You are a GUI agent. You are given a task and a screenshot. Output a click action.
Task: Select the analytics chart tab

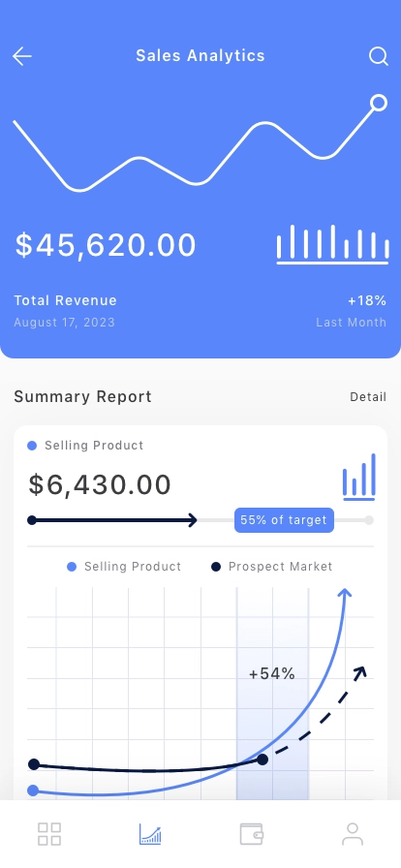pos(150,834)
